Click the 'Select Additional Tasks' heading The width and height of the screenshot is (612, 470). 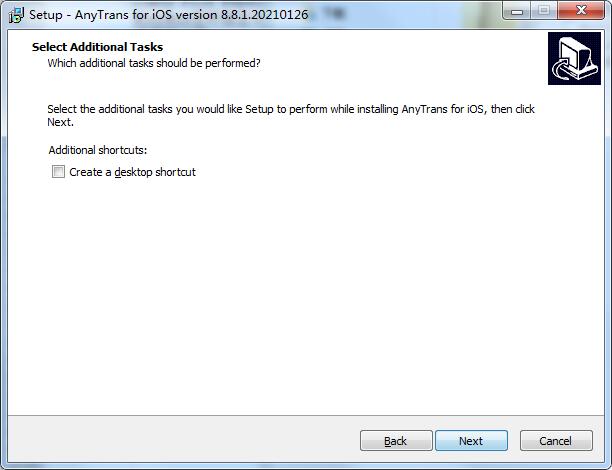pyautogui.click(x=97, y=47)
